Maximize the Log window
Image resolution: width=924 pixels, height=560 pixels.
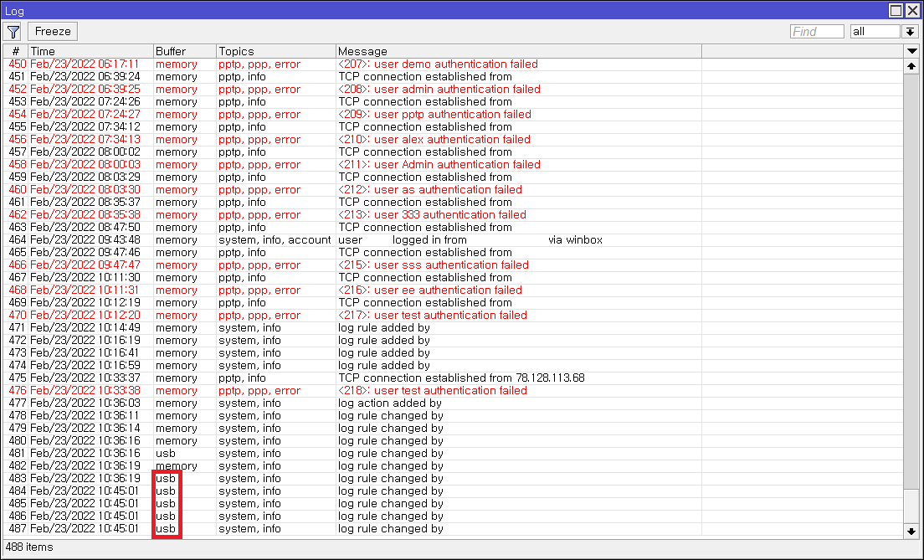(x=896, y=10)
